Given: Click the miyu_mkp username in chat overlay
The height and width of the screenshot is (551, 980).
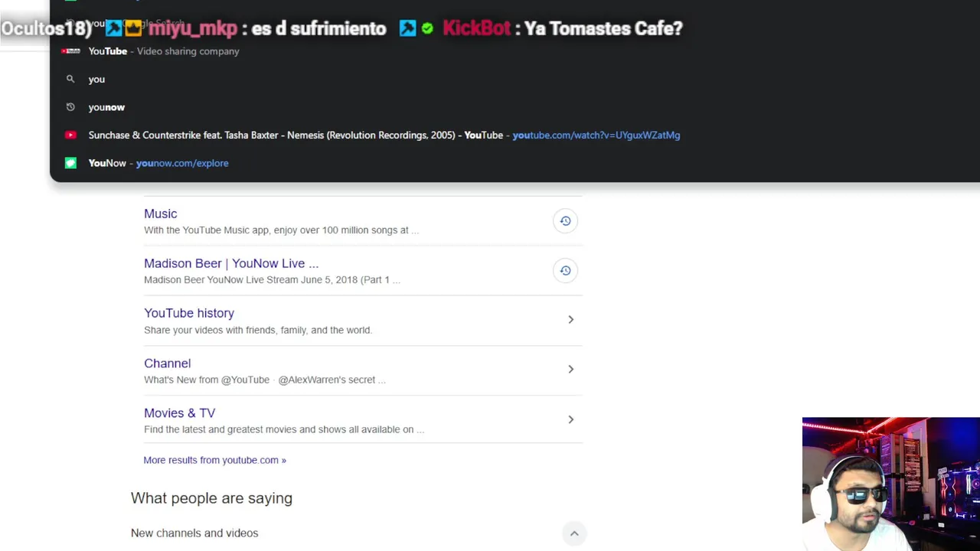Looking at the screenshot, I should [x=193, y=28].
